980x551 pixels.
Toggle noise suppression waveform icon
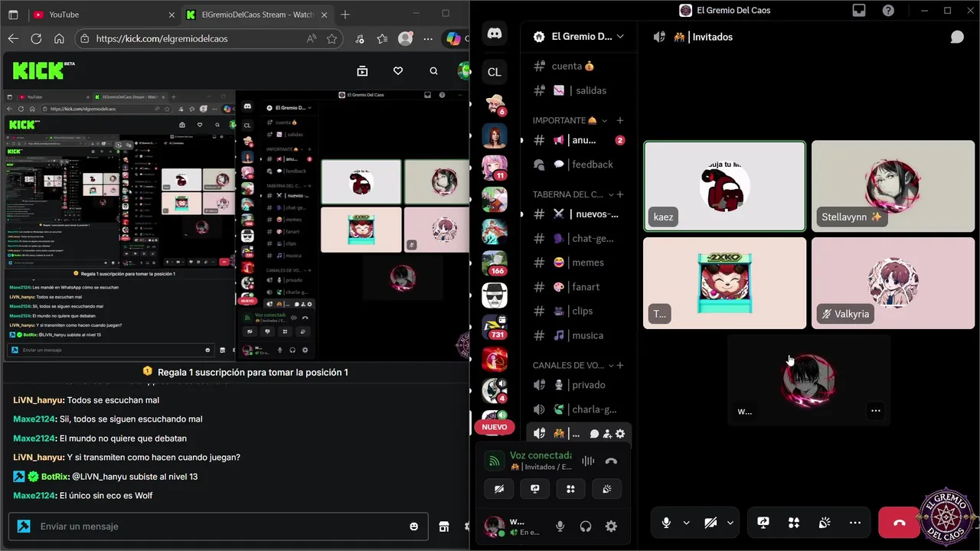[x=588, y=461]
